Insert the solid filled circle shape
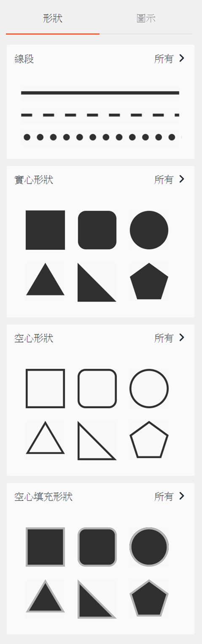The height and width of the screenshot is (644, 202). pyautogui.click(x=149, y=230)
